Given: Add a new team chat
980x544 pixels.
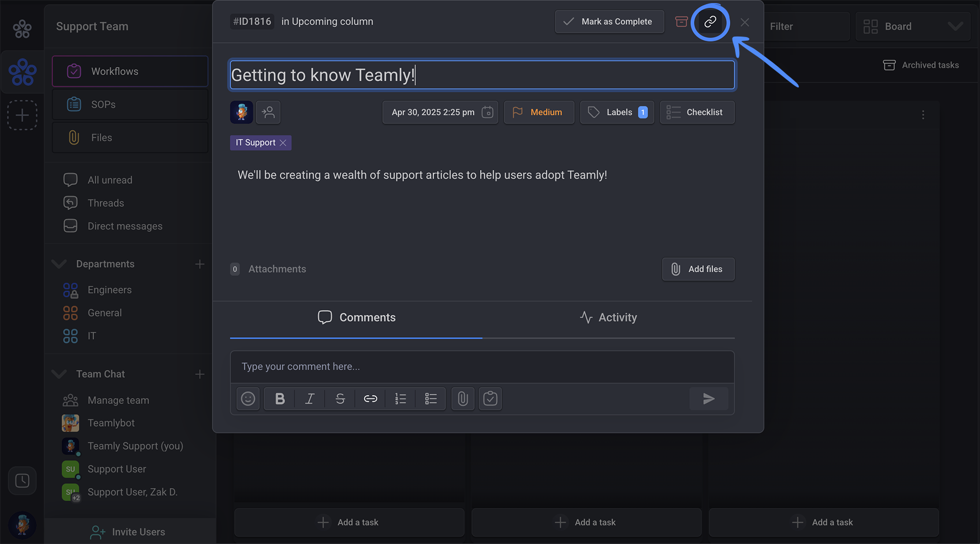Looking at the screenshot, I should click(x=200, y=374).
